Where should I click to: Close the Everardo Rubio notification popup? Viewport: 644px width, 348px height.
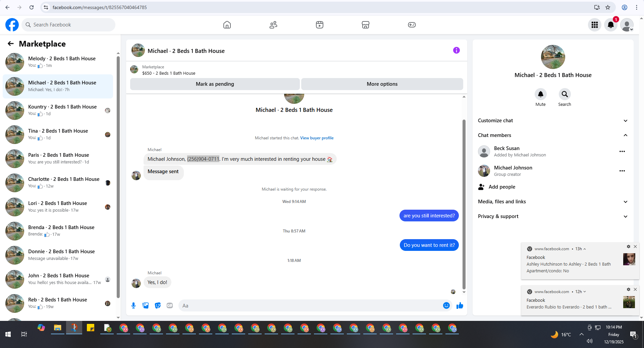[x=635, y=289]
